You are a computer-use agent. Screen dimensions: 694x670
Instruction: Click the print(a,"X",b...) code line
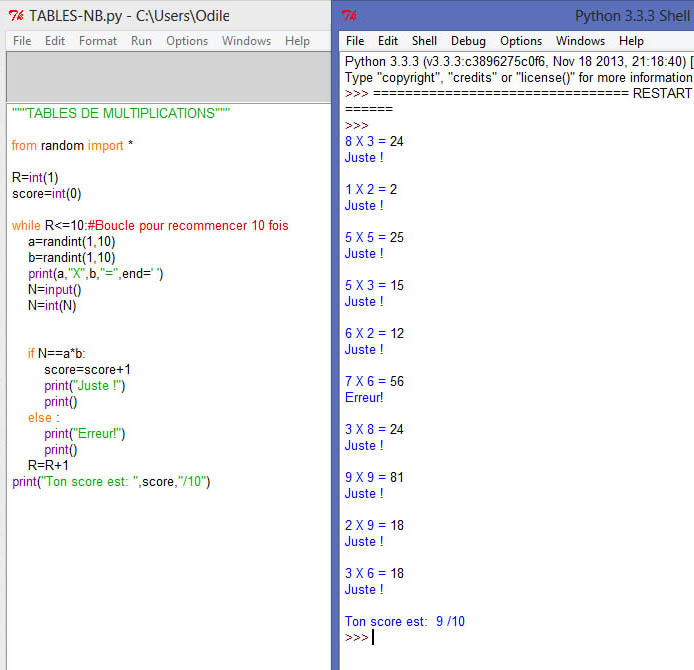click(x=96, y=273)
